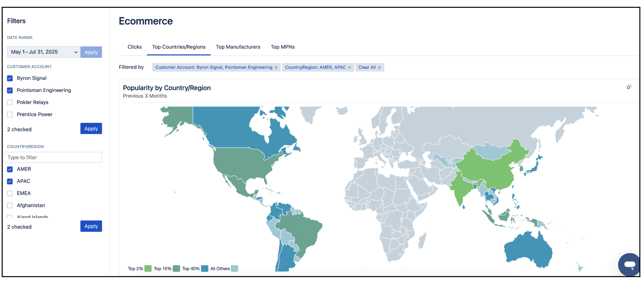Click the Ecommerce page heading
Screen dimensions: 644x281
tap(146, 21)
